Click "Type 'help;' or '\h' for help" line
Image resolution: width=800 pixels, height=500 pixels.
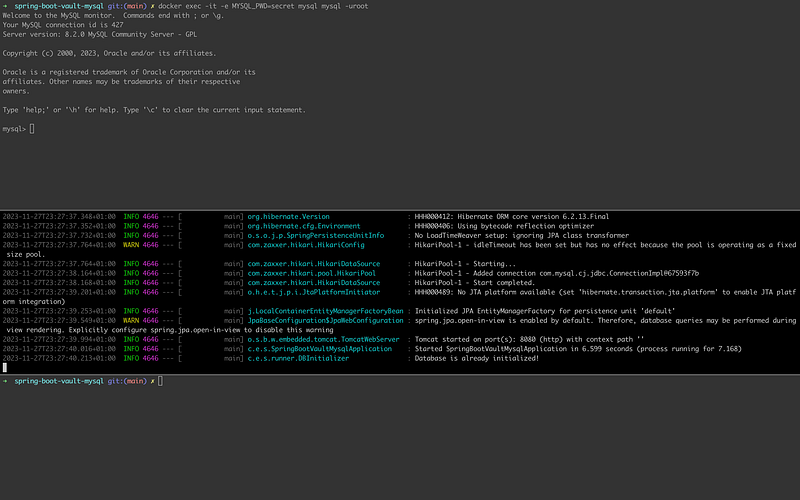click(x=154, y=110)
